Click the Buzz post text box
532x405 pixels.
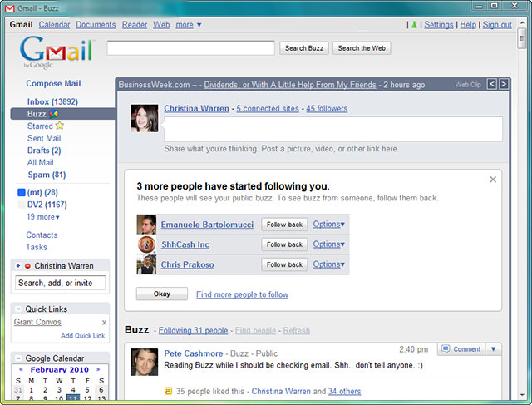point(332,129)
